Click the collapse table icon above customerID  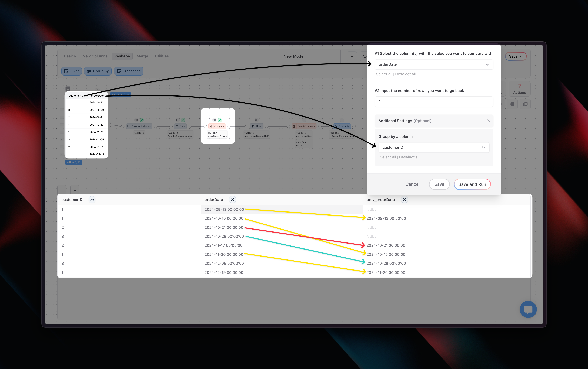(68, 88)
